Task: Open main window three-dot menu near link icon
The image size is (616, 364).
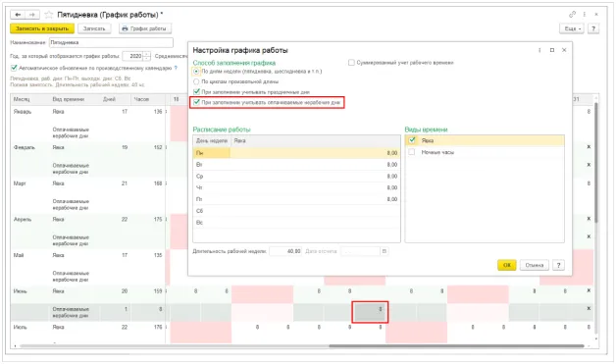Action: click(x=585, y=14)
